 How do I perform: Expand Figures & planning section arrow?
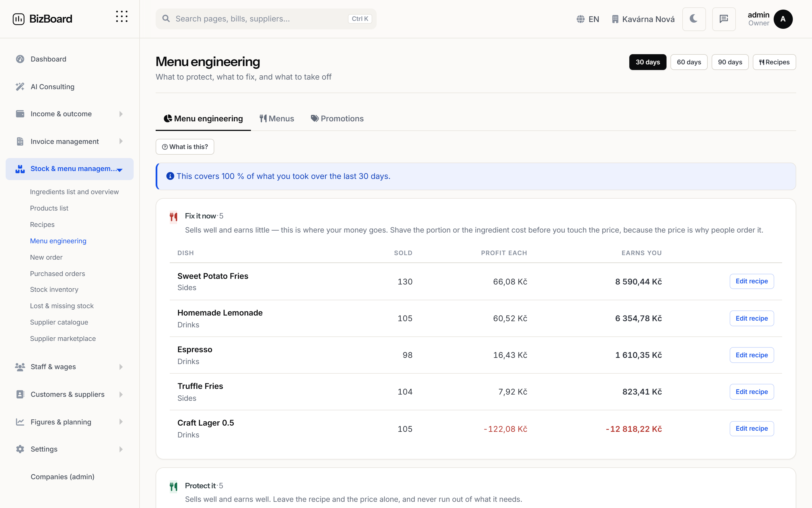pyautogui.click(x=121, y=422)
